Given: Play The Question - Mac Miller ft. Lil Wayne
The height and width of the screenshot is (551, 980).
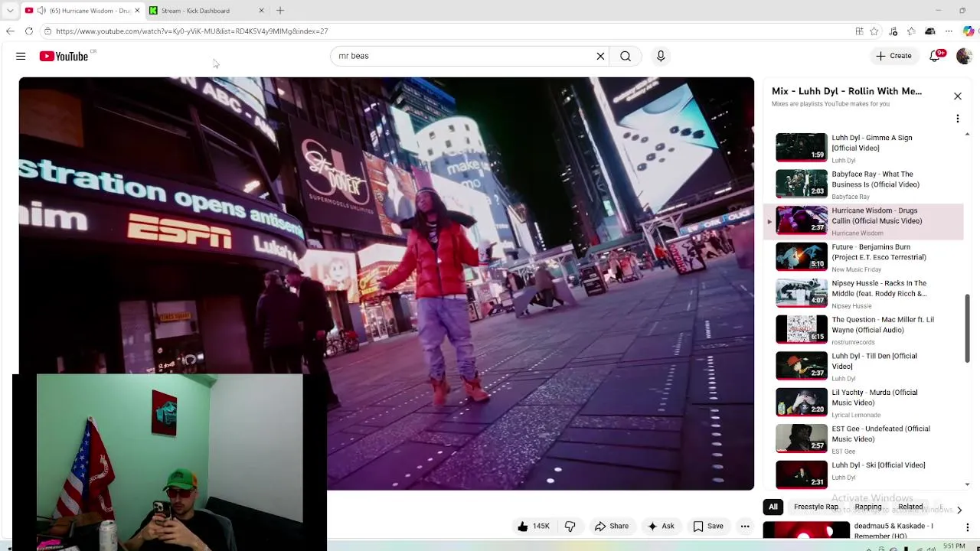Looking at the screenshot, I should (864, 330).
